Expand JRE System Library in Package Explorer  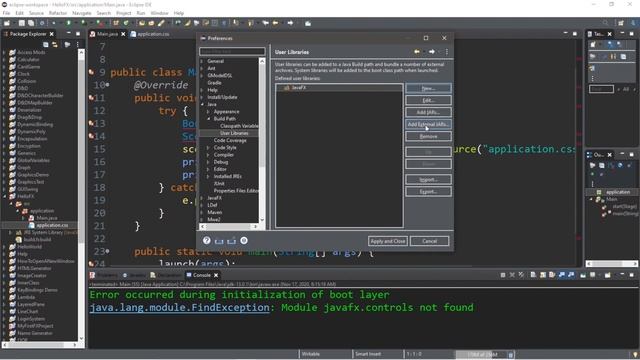pos(11,232)
